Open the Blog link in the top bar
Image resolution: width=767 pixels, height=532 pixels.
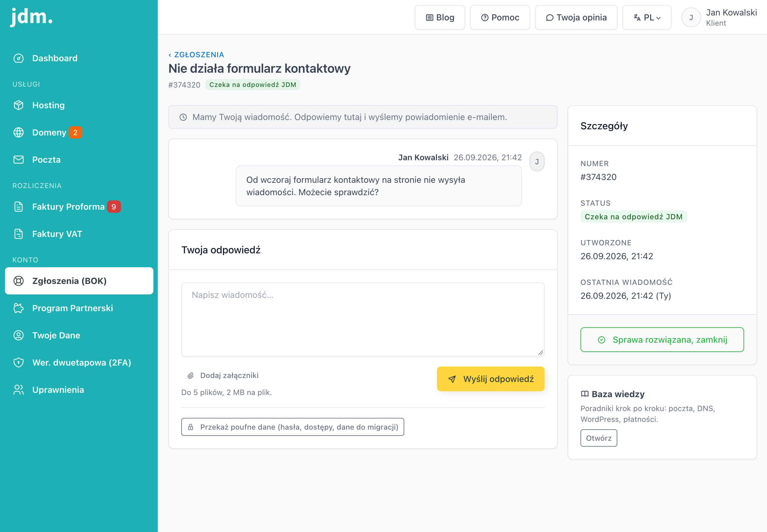[x=440, y=17]
